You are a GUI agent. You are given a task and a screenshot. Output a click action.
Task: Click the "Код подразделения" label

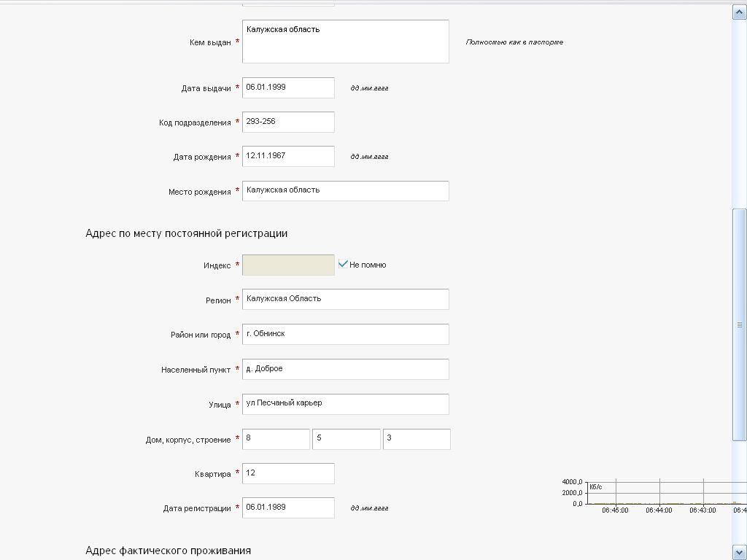pos(195,122)
